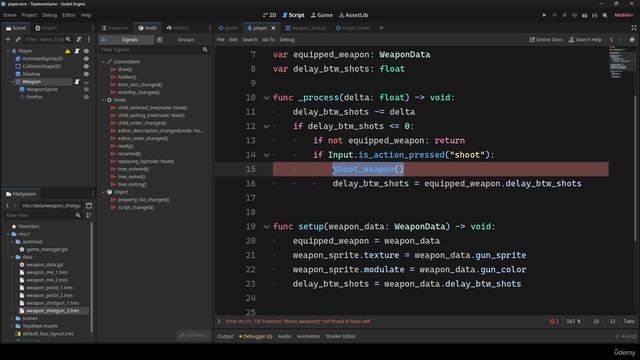
Task: Collapse the Weapon node children
Action: (12, 82)
